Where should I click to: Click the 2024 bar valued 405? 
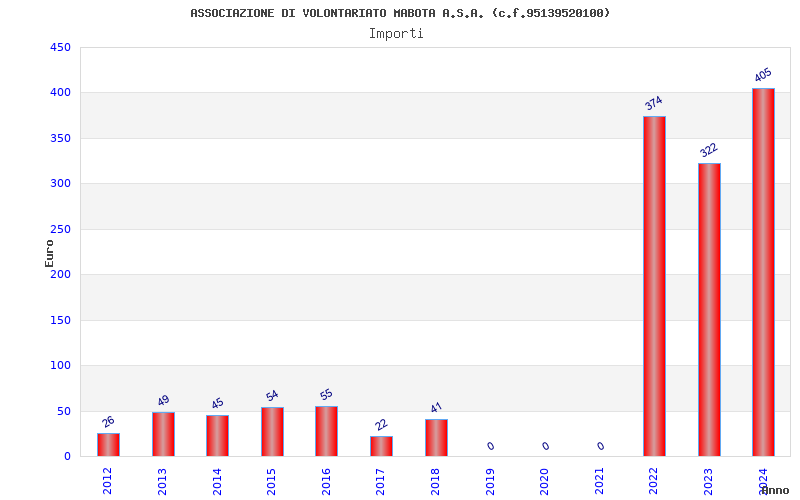coord(763,272)
